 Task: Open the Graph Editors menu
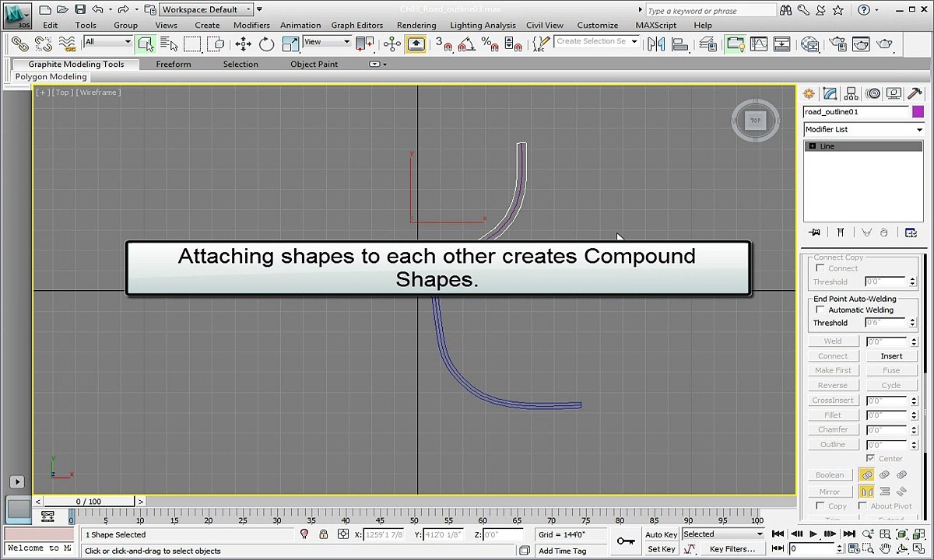(x=357, y=25)
